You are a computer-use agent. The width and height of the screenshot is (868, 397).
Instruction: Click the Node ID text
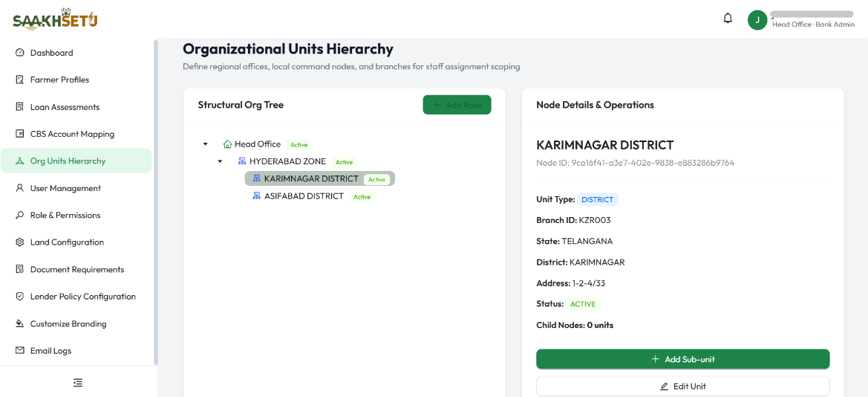pos(635,163)
